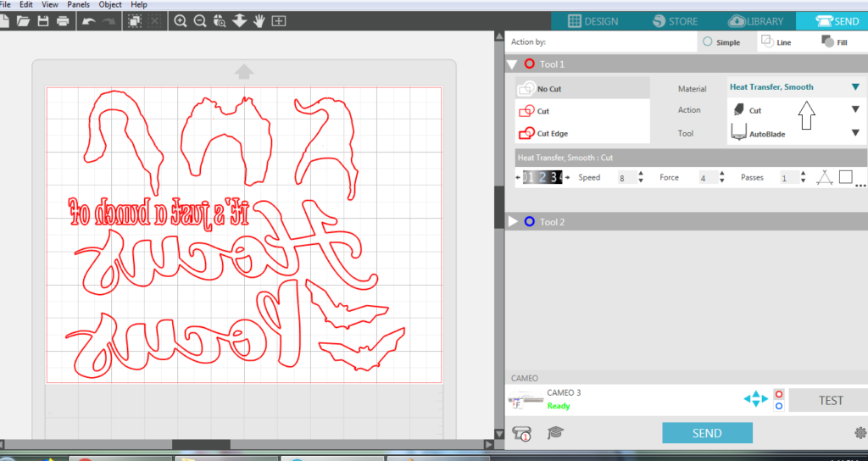Click the Save disk icon
Image resolution: width=868 pixels, height=461 pixels.
click(43, 21)
